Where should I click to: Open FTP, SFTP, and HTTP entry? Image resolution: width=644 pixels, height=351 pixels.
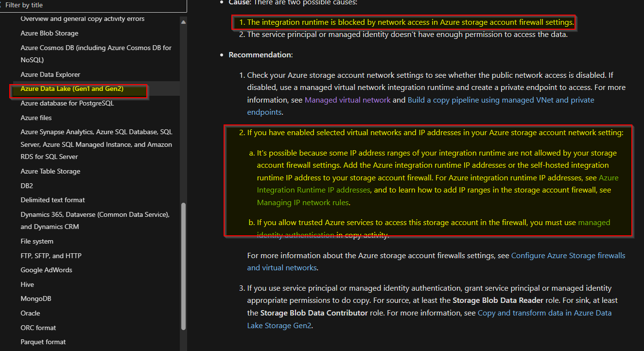(51, 256)
